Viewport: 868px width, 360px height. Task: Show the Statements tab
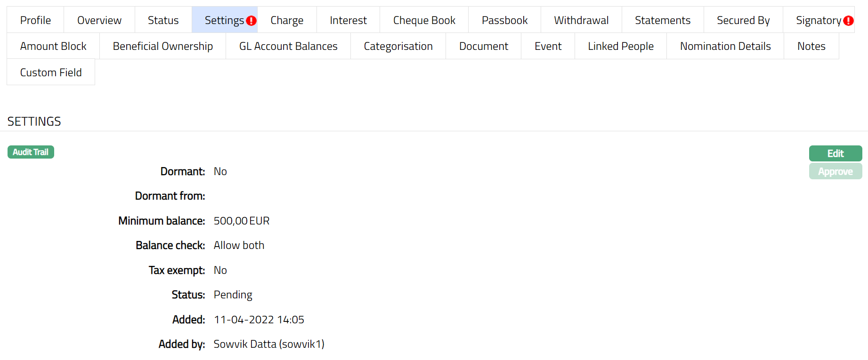click(x=662, y=20)
